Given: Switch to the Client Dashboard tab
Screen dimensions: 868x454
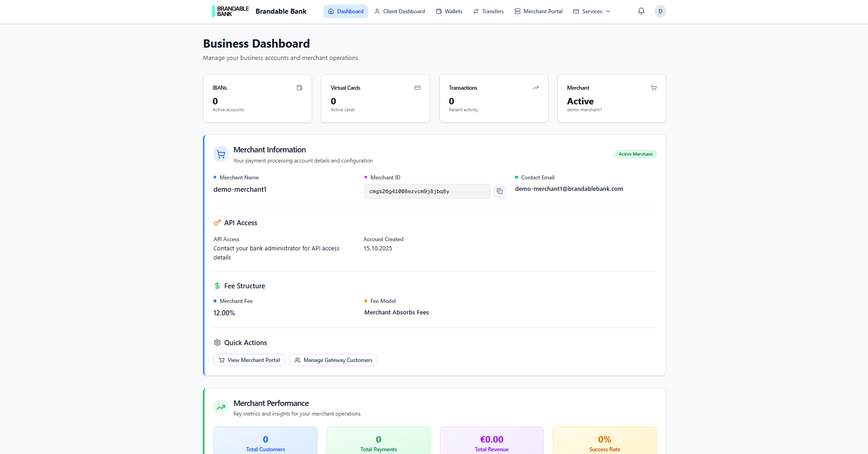Looking at the screenshot, I should click(399, 11).
